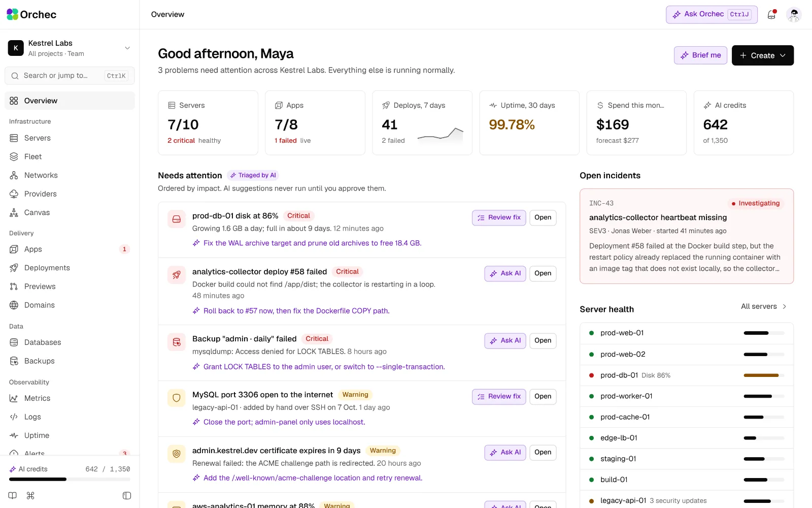Open Databases in the sidebar
The width and height of the screenshot is (812, 508).
coord(70,342)
